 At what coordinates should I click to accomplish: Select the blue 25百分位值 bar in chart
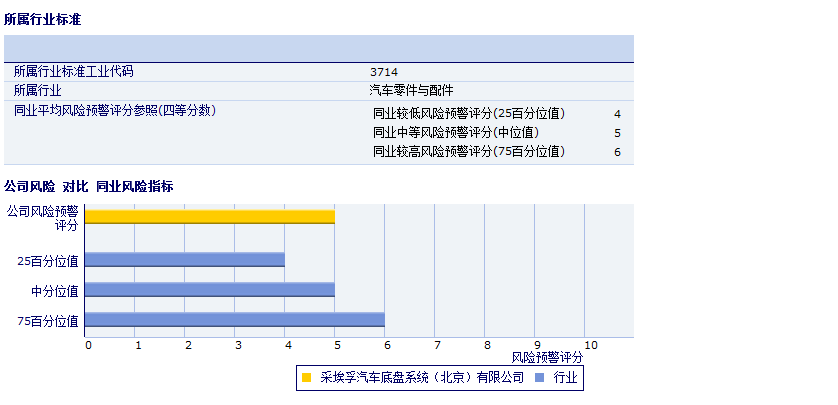click(184, 260)
